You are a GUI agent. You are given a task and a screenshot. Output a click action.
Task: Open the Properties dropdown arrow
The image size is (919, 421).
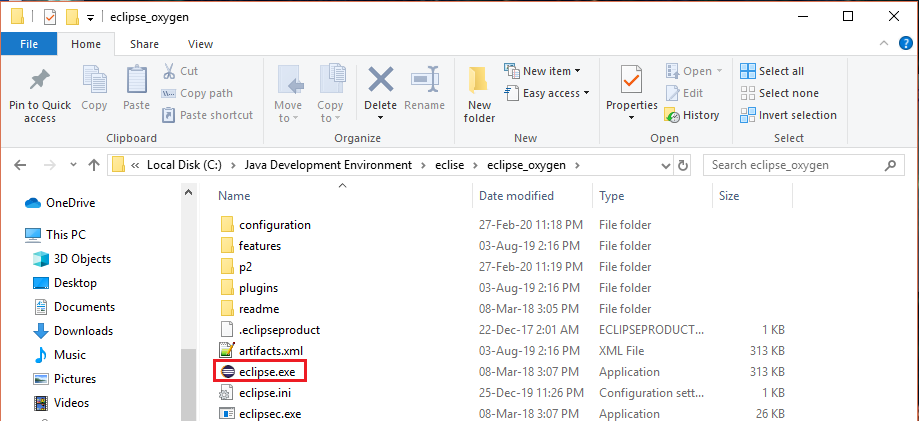[631, 118]
